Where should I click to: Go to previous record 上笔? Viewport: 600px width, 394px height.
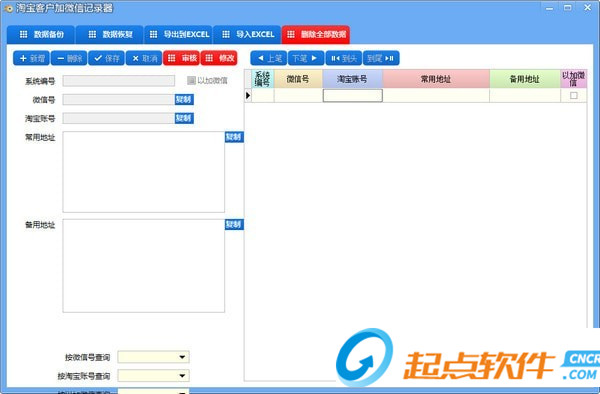click(269, 58)
